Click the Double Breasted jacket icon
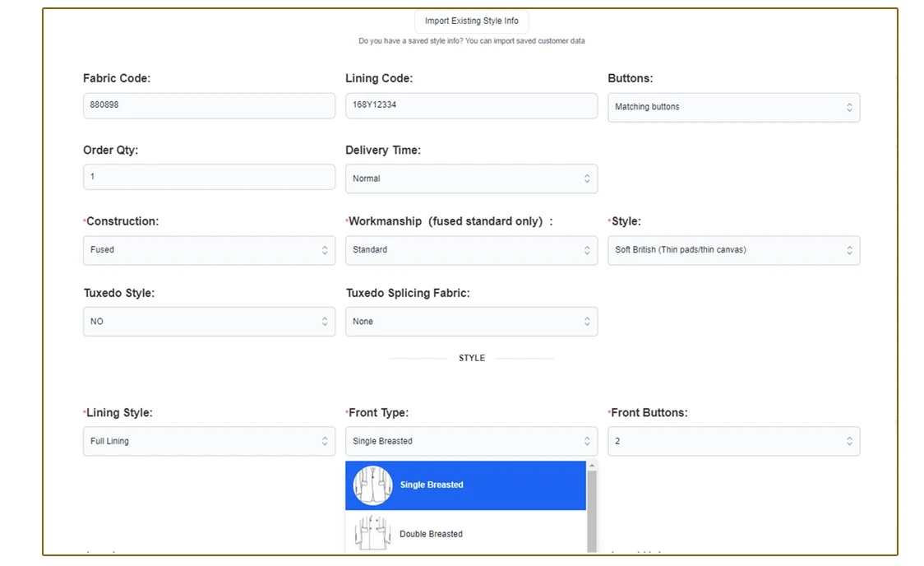This screenshot has width=924, height=566. click(372, 533)
